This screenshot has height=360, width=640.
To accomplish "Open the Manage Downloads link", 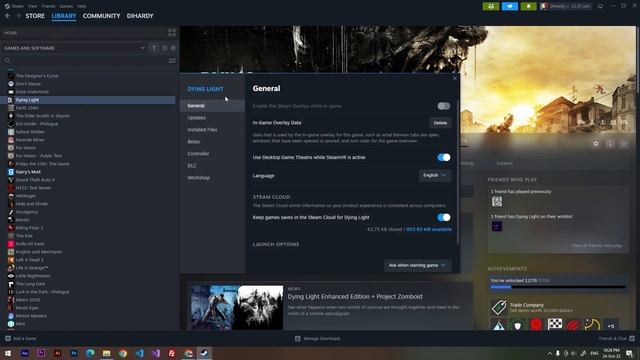I will 318,338.
